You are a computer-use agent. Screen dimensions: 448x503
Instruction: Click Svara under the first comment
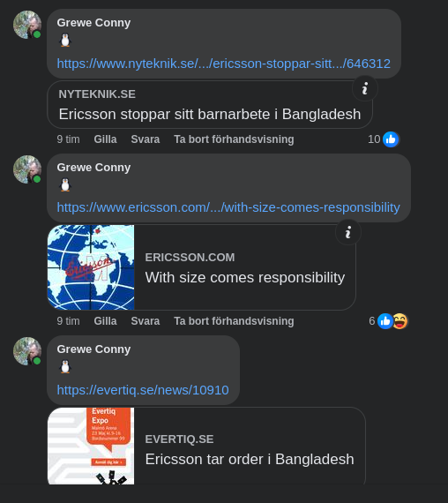tap(146, 139)
